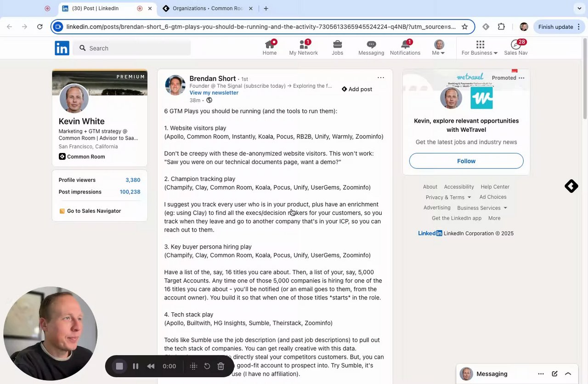The height and width of the screenshot is (384, 588).
Task: Bookmark page with the star icon
Action: point(464,27)
